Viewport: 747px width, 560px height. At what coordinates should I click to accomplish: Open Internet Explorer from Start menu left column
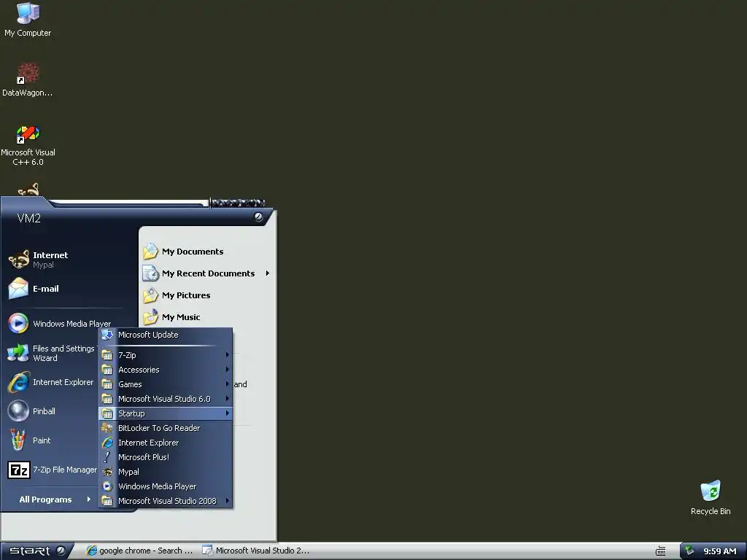pos(52,382)
